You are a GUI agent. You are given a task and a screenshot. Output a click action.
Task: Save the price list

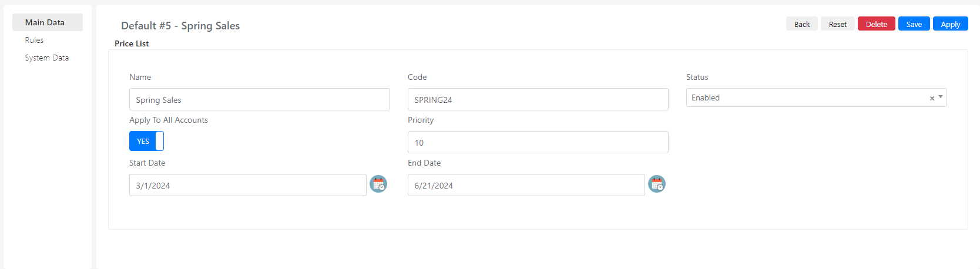[x=914, y=24]
